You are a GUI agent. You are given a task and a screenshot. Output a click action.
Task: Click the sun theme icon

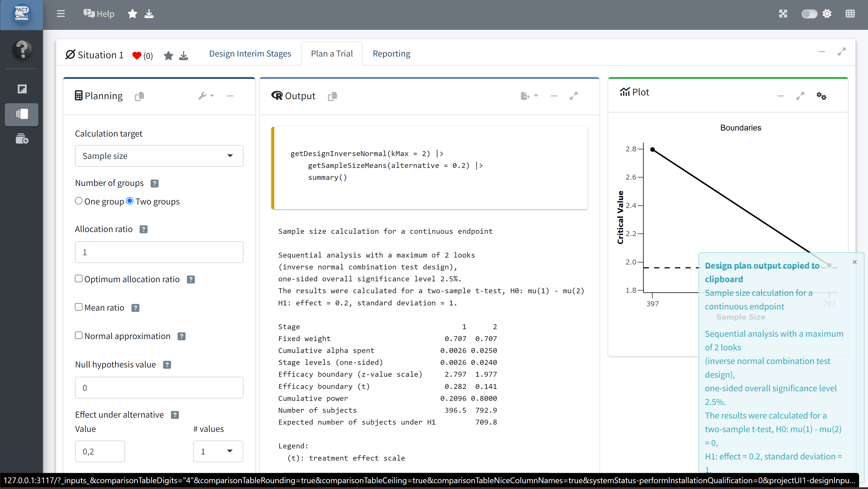[x=827, y=13]
